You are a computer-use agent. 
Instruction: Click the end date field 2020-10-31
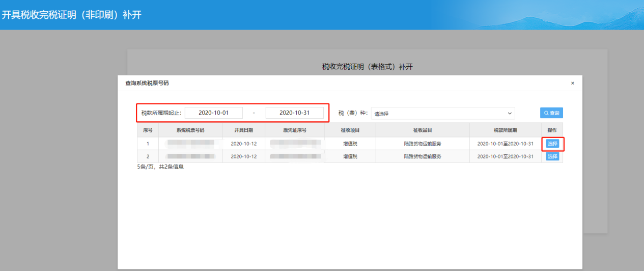pyautogui.click(x=294, y=113)
